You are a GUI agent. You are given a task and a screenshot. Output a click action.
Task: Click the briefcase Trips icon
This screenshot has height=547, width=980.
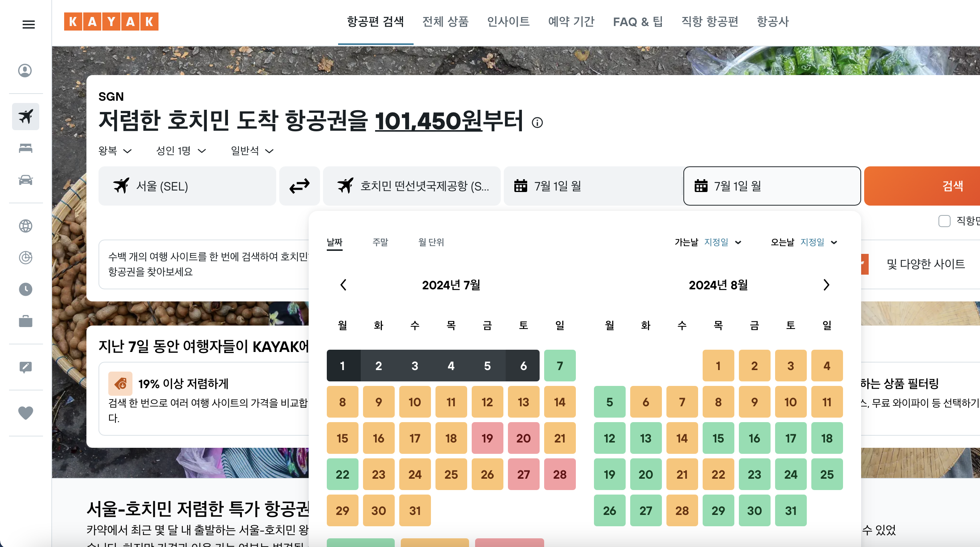click(26, 321)
